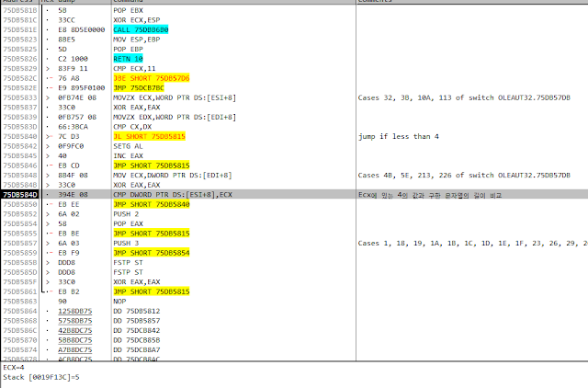Screen dimensions: 588x388
Task: Select address 75DB5833
Action: click(20, 97)
